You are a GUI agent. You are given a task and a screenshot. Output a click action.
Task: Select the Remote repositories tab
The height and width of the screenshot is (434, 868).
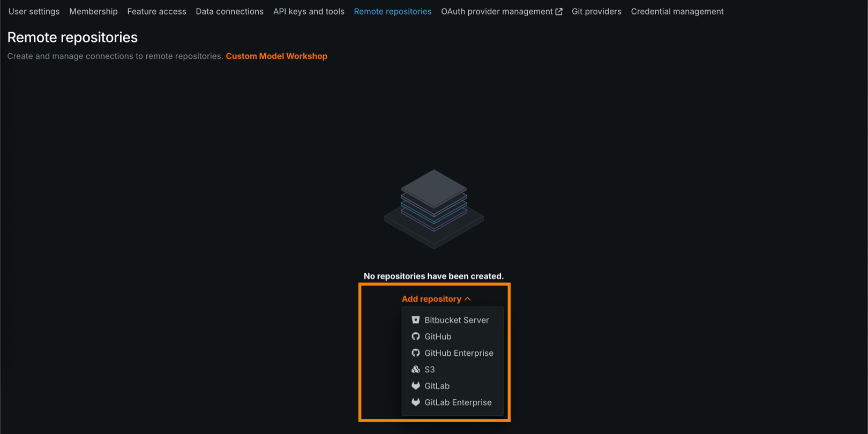[x=392, y=11]
